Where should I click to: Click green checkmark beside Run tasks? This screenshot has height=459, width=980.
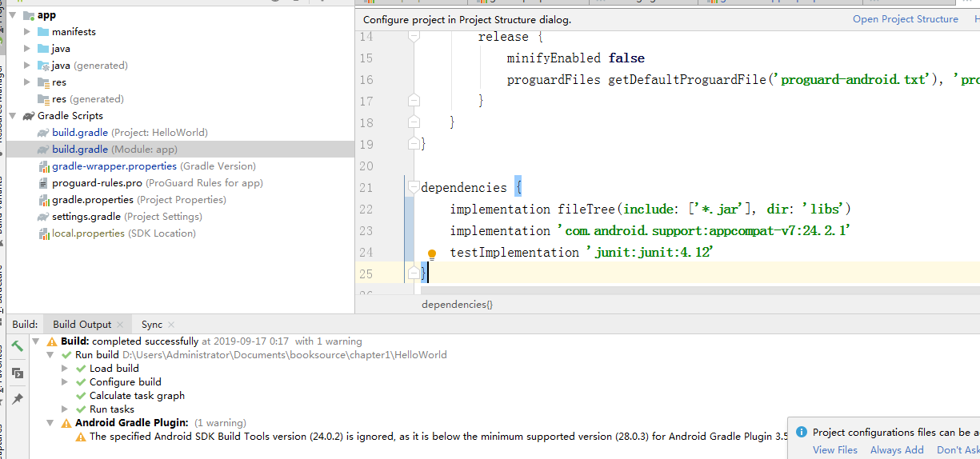[x=81, y=409]
